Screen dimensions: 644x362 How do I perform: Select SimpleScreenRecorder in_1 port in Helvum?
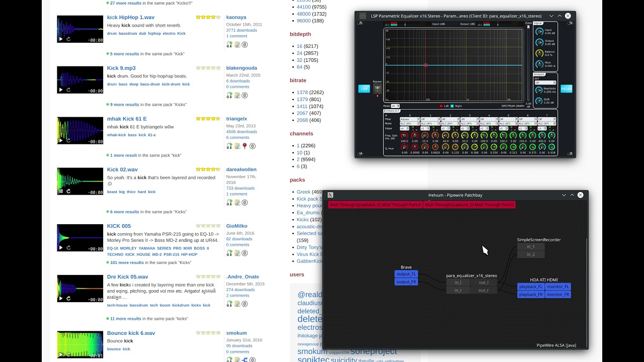click(531, 246)
